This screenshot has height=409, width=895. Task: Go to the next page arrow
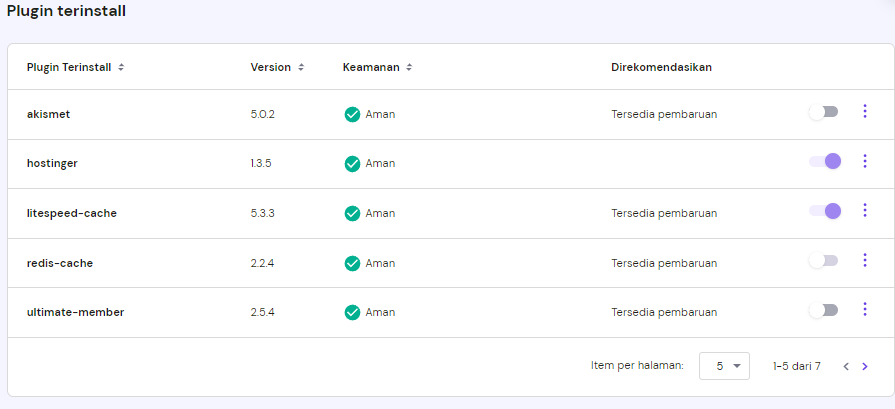click(865, 367)
